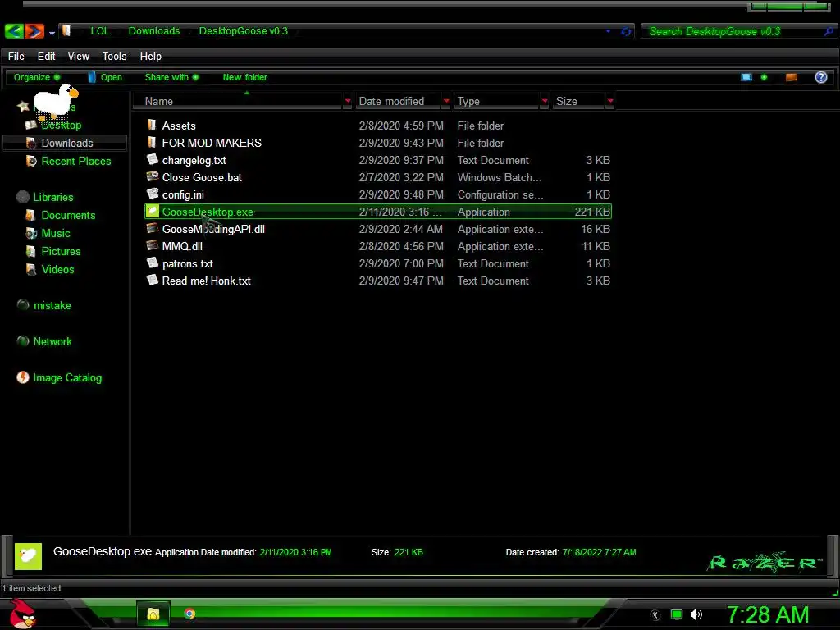This screenshot has height=630, width=840.
Task: Sort by the Size column header
Action: point(578,101)
